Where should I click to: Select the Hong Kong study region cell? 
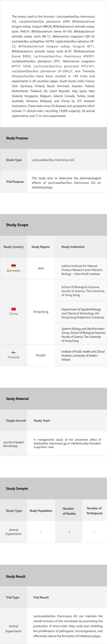[41, 312]
